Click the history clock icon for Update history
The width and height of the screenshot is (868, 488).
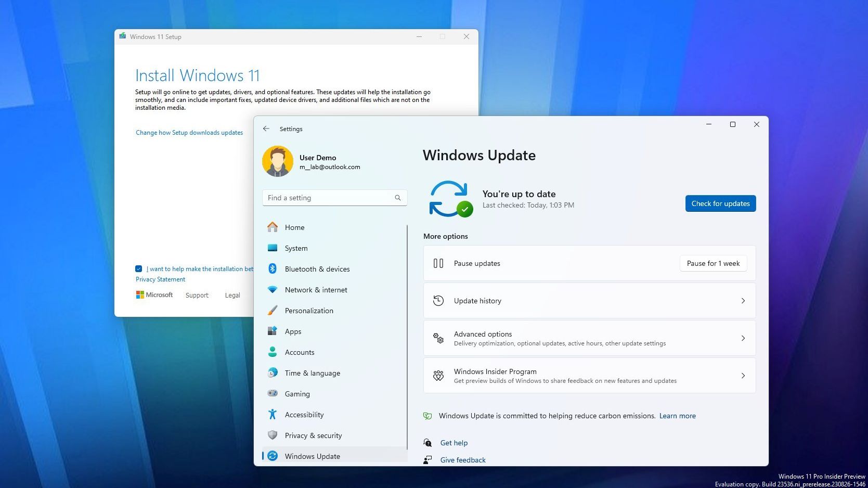click(438, 301)
